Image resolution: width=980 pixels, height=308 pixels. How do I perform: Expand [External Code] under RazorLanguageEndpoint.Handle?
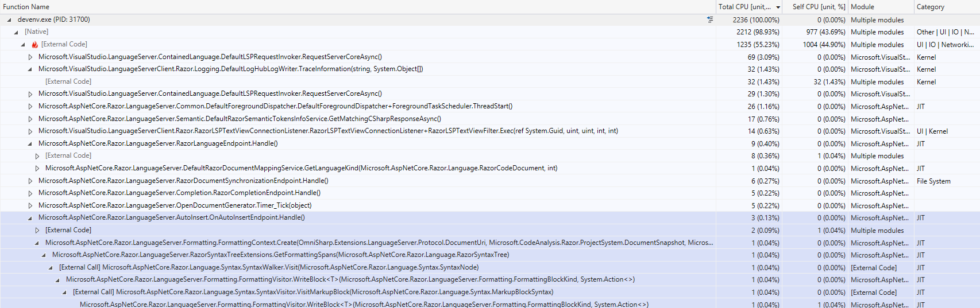37,156
